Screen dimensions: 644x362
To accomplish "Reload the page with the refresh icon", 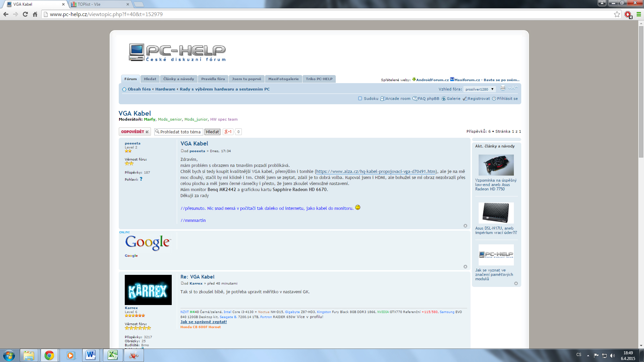I will tap(25, 14).
